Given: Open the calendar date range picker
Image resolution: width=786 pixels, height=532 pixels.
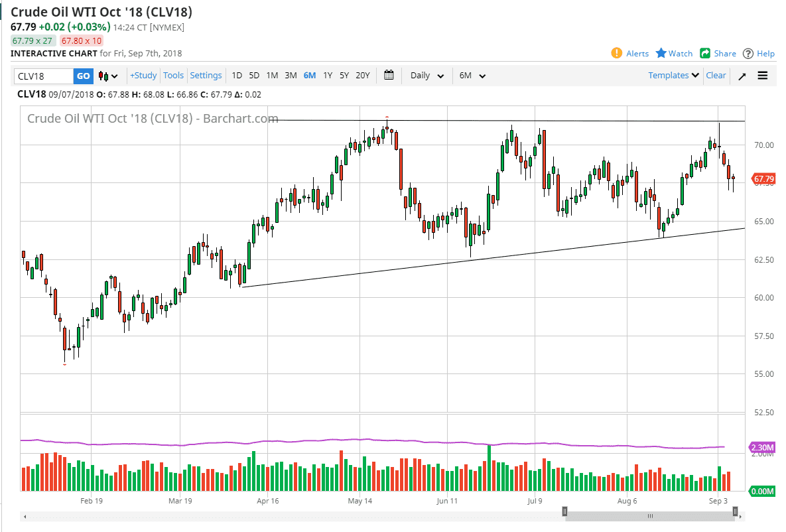Looking at the screenshot, I should [389, 75].
